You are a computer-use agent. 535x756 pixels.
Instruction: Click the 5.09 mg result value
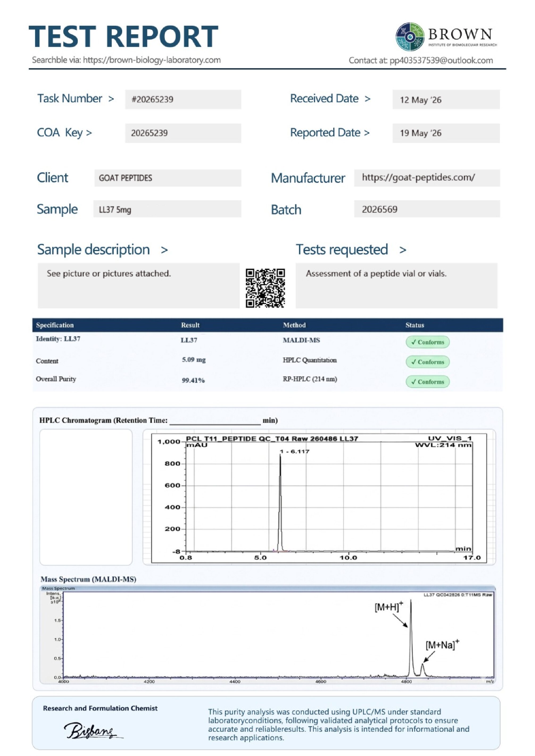pos(194,360)
